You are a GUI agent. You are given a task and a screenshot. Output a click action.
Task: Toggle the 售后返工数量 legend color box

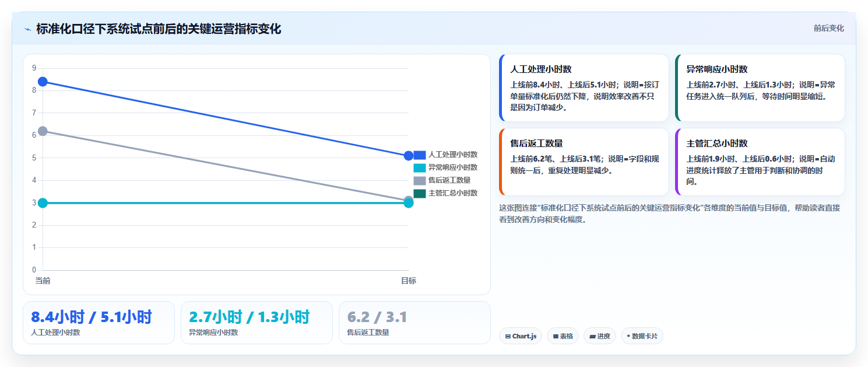pyautogui.click(x=420, y=180)
